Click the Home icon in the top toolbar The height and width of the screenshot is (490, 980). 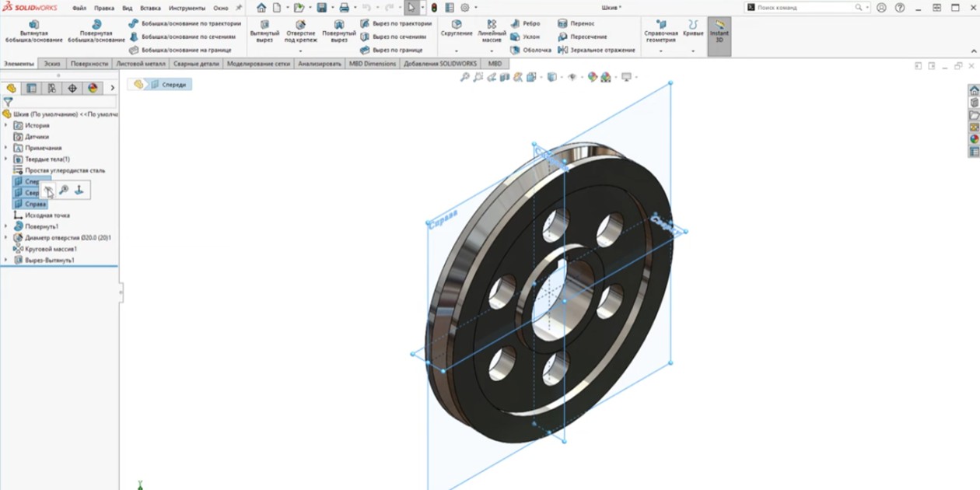pyautogui.click(x=261, y=8)
